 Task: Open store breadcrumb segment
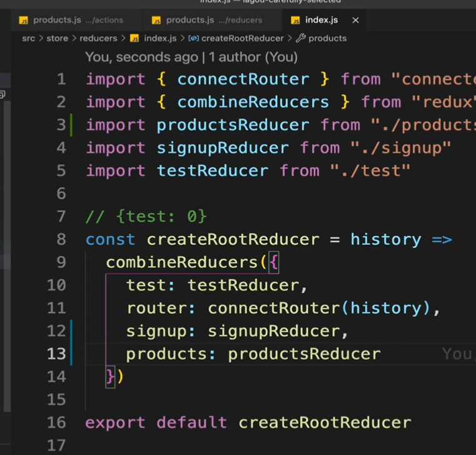tap(57, 38)
